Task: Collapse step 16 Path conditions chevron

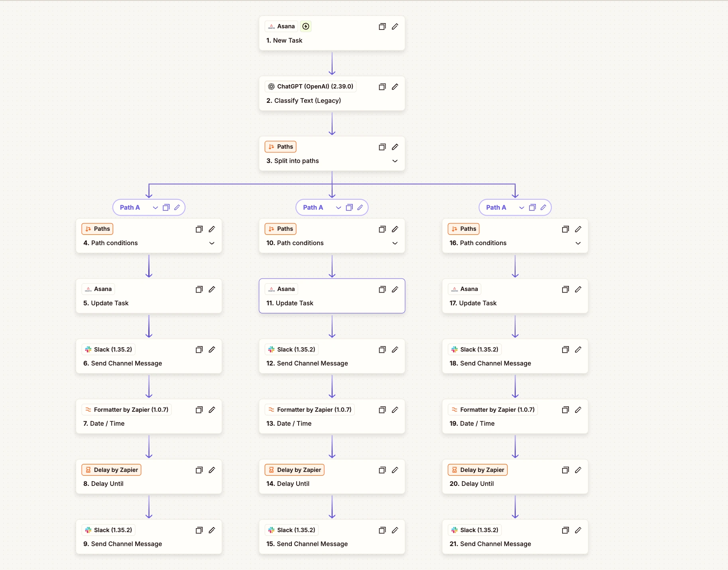Action: click(578, 243)
